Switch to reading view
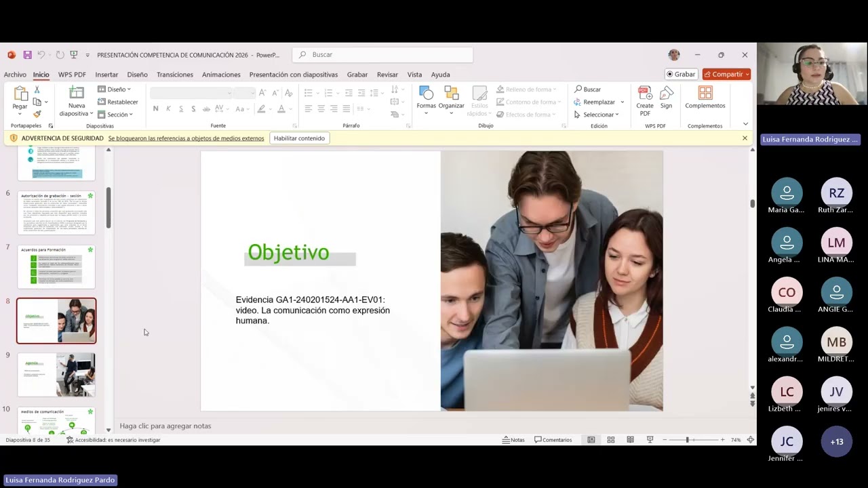868x488 pixels. [x=630, y=440]
